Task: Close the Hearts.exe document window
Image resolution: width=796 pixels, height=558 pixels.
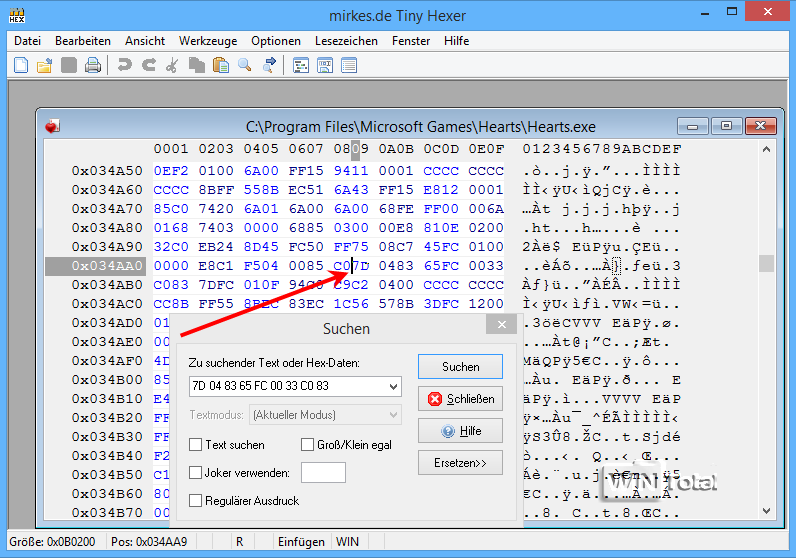Action: click(x=760, y=126)
